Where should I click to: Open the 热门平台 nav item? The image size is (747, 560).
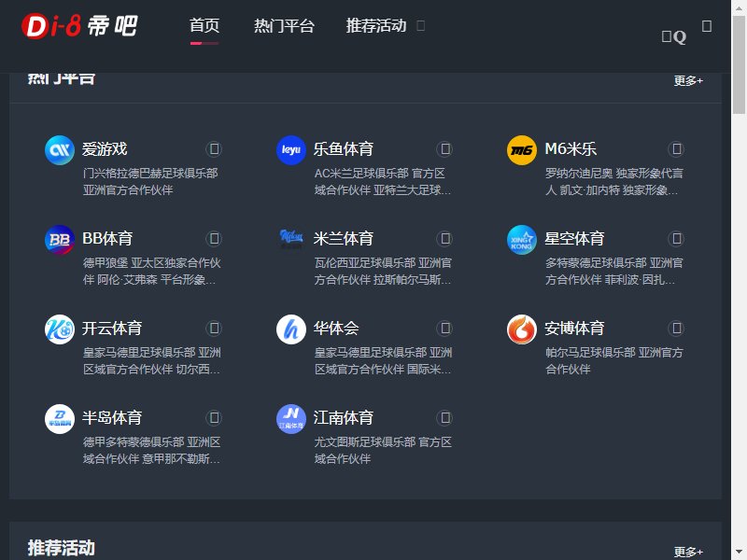[x=284, y=26]
